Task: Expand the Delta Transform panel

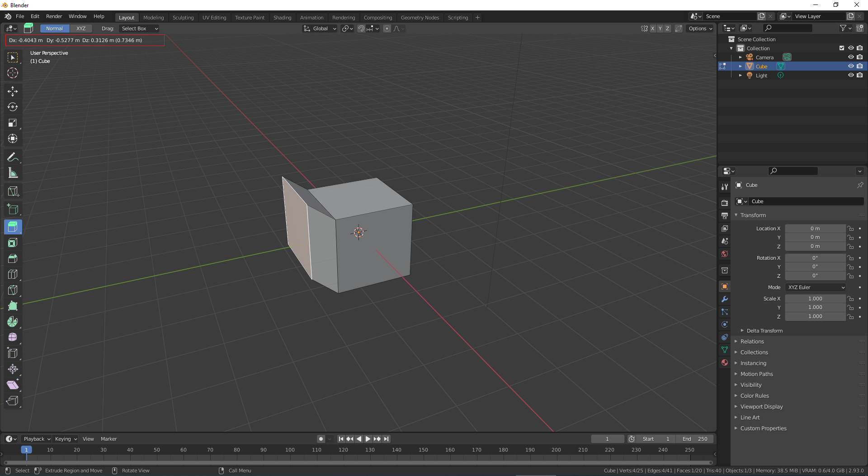Action: 764,331
